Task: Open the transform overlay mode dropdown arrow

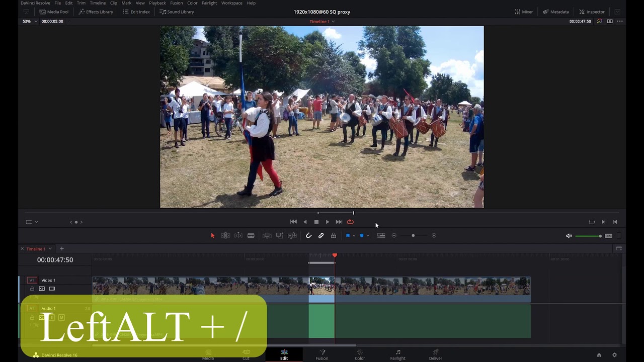Action: tap(36, 222)
